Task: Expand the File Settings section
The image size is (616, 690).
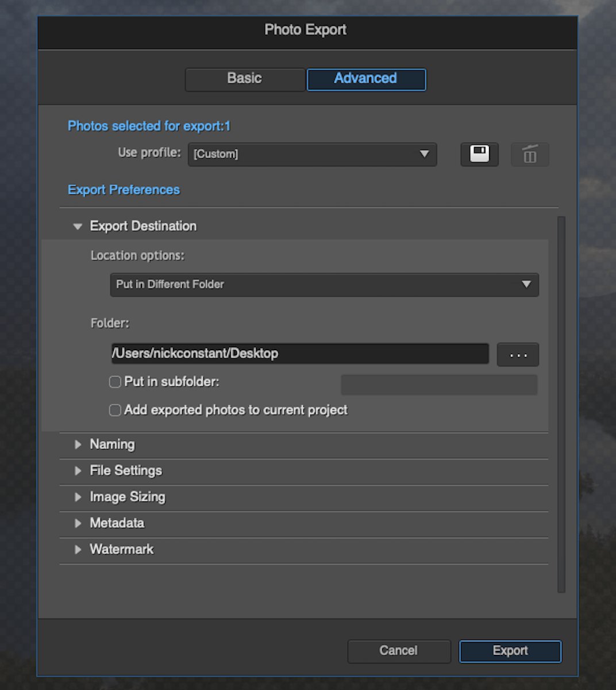Action: 78,470
